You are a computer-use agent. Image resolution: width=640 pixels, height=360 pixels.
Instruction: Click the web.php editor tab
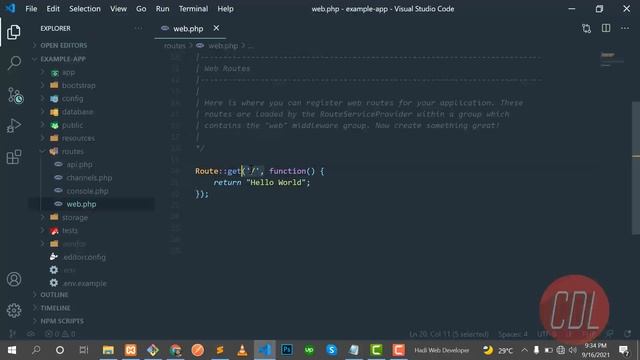[x=190, y=29]
